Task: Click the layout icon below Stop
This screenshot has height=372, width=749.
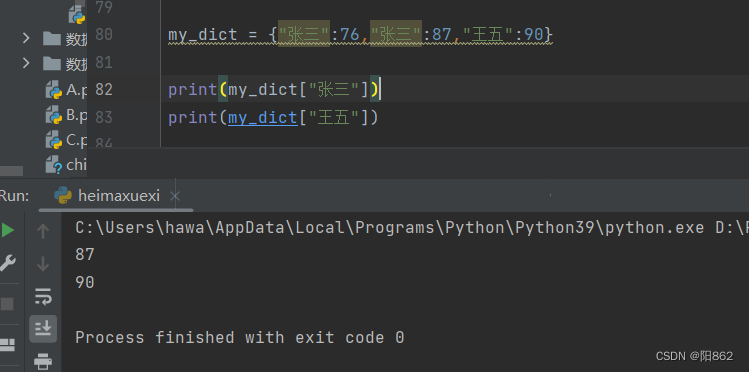Action: pos(7,345)
